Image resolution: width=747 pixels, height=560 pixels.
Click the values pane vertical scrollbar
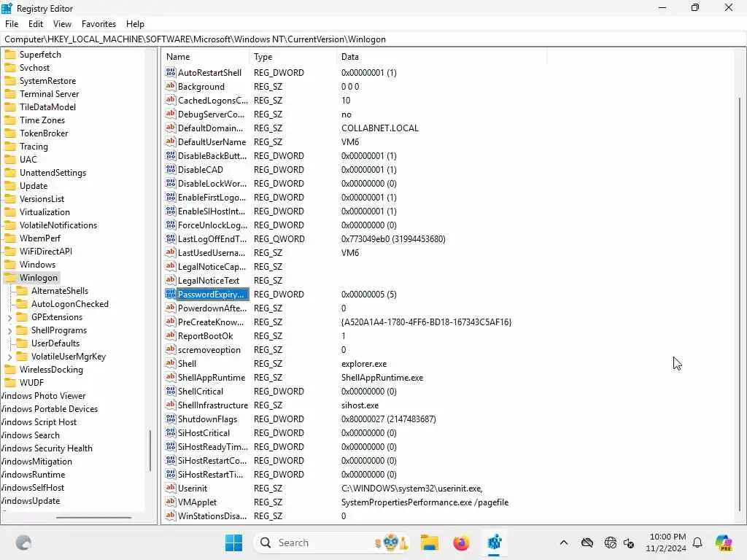point(740,305)
